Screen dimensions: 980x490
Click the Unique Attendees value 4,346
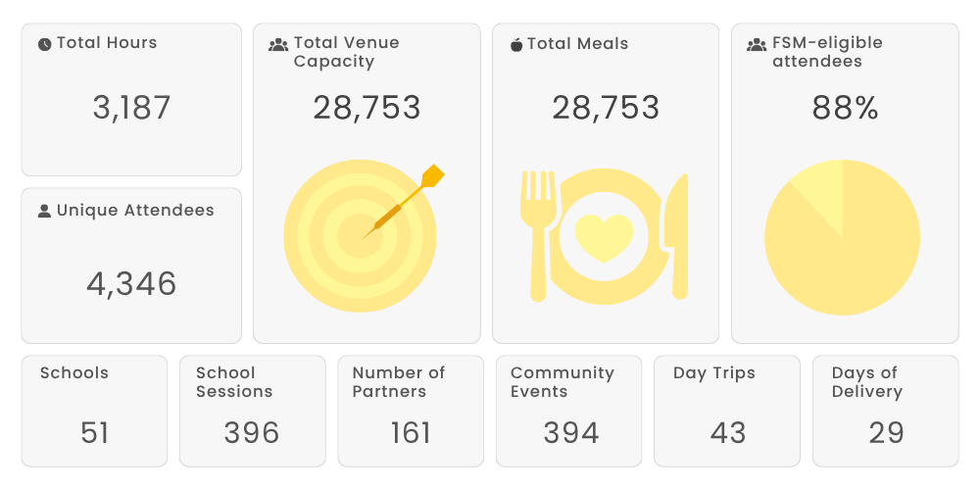click(x=131, y=284)
